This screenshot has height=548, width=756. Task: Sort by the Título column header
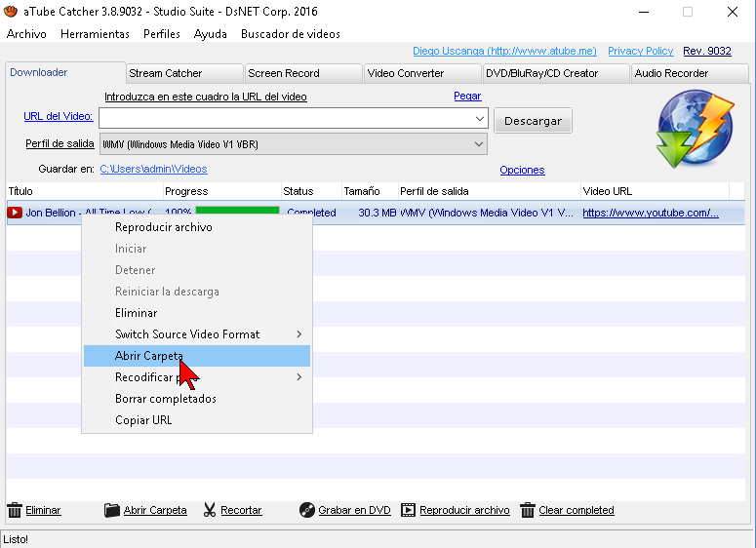click(85, 191)
